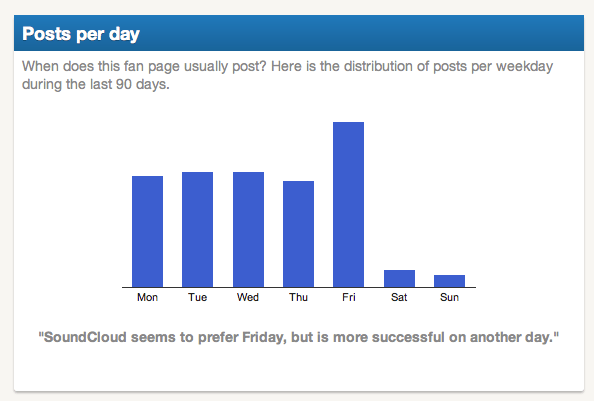Click the Tue axis label
The height and width of the screenshot is (401, 594).
pos(197,297)
